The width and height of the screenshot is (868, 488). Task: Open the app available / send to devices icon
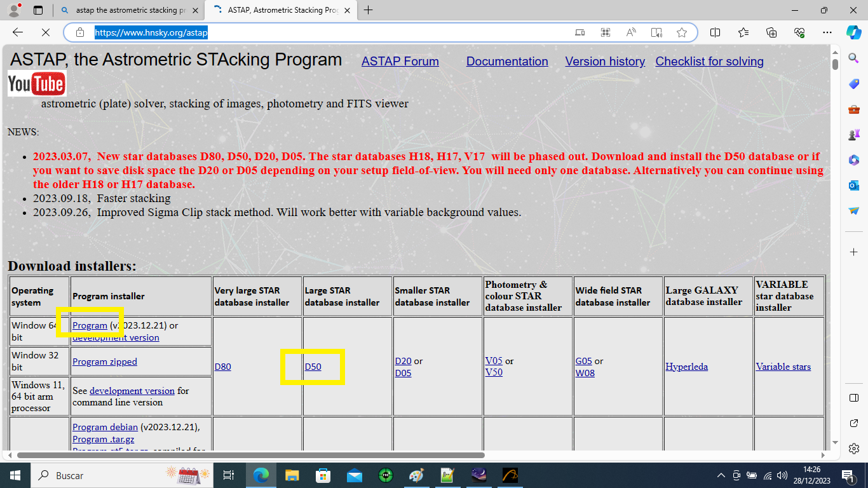pyautogui.click(x=580, y=32)
